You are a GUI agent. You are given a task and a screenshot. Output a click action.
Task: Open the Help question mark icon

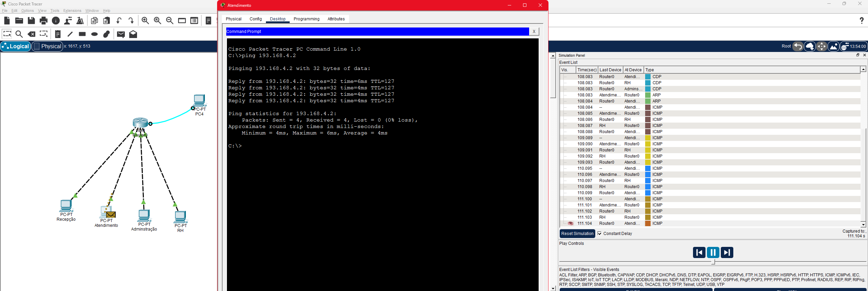pos(862,21)
